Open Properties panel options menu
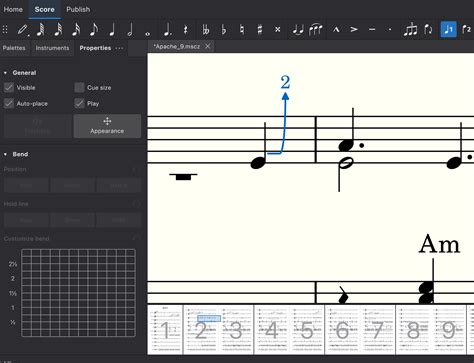474x363 pixels. click(119, 48)
